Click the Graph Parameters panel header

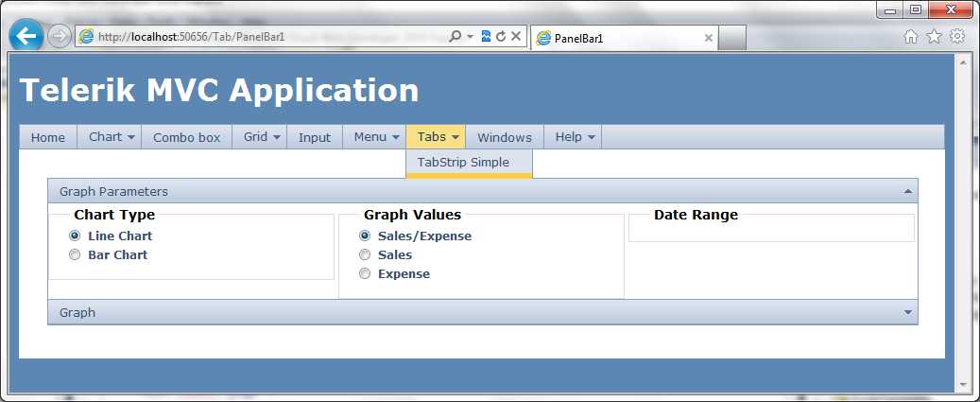click(483, 191)
